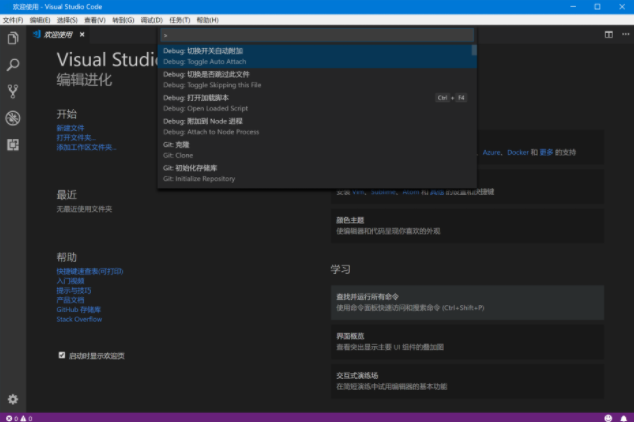Image resolution: width=634 pixels, height=422 pixels.
Task: Open 快捷键速查表(可打印) link
Action: tap(90, 271)
